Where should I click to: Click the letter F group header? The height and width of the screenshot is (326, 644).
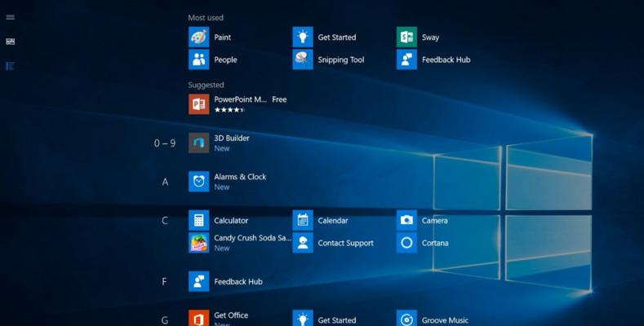(x=164, y=282)
